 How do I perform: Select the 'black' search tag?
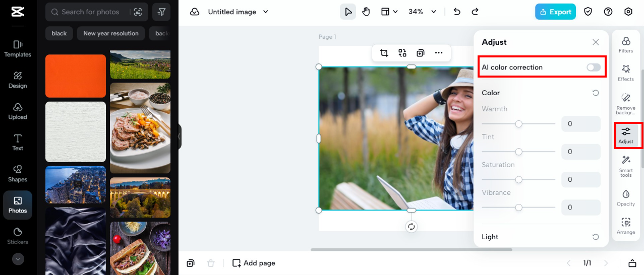59,33
